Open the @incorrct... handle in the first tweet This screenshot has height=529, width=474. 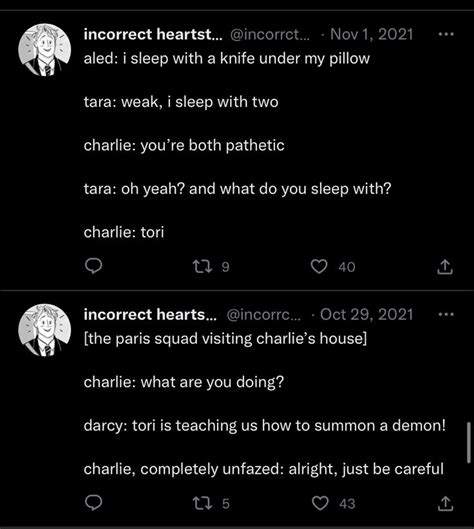click(270, 34)
